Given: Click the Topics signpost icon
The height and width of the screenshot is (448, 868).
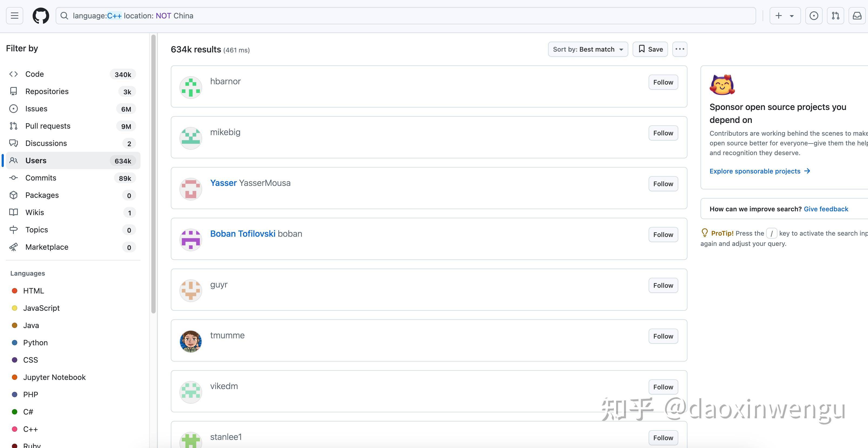Looking at the screenshot, I should click(x=14, y=230).
